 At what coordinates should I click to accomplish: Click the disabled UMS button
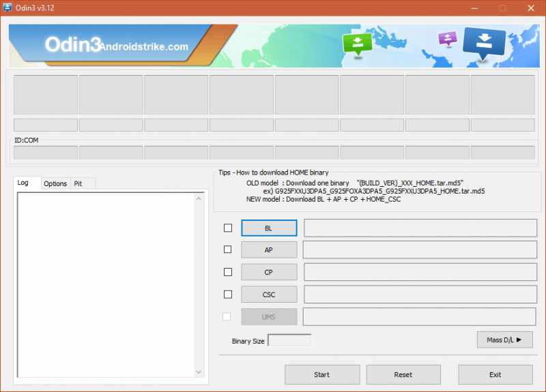(x=269, y=317)
